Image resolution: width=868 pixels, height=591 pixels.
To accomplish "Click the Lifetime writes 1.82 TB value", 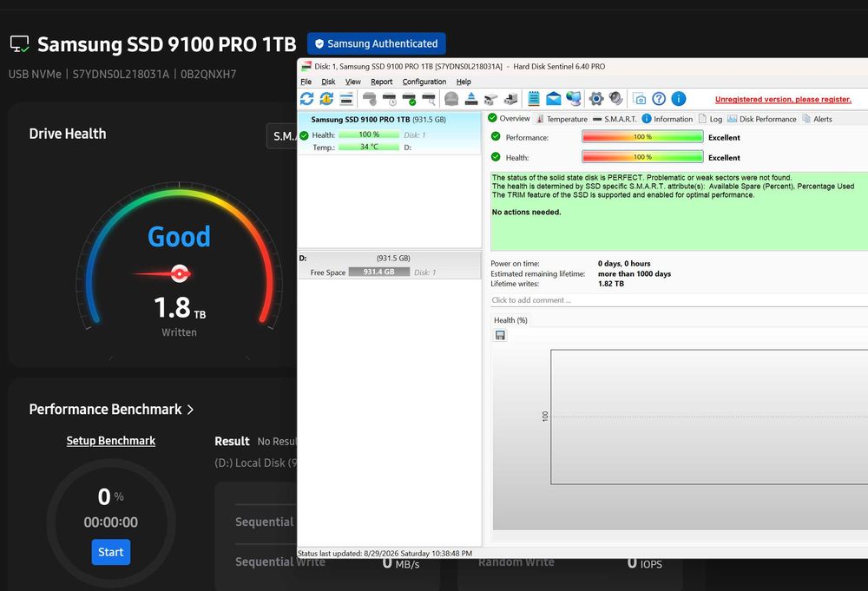I will point(610,283).
